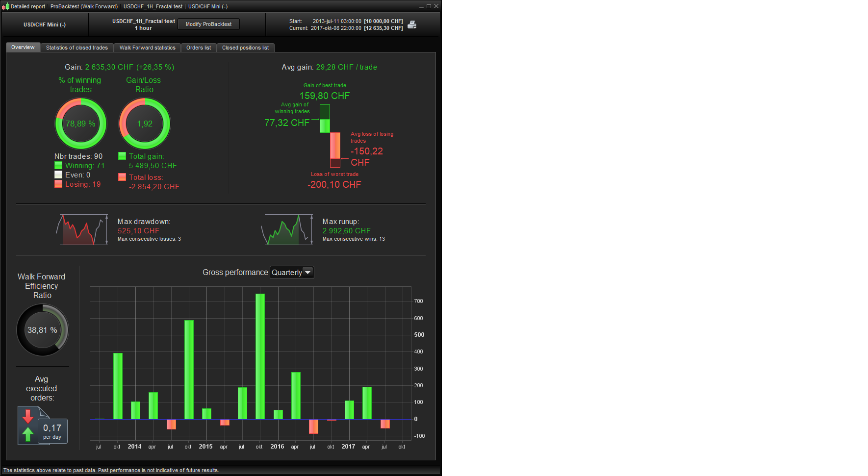The width and height of the screenshot is (868, 476).
Task: Click the green Winning legend swatch
Action: [x=58, y=166]
